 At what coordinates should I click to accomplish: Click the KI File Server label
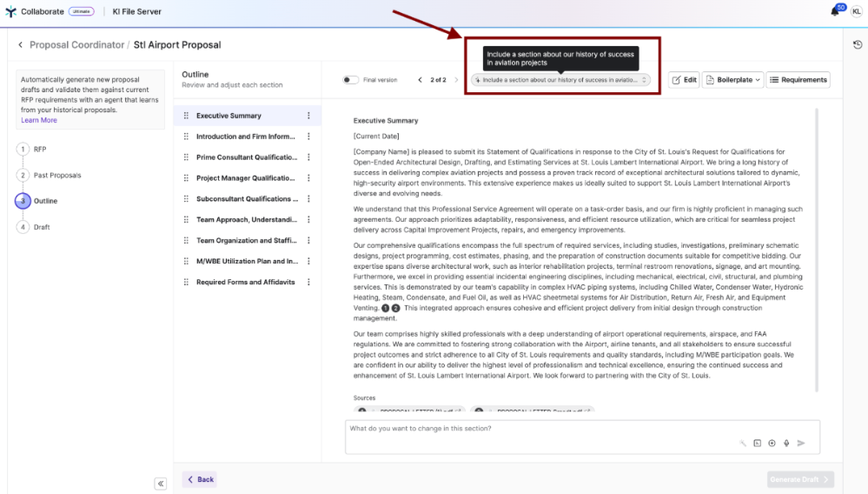136,11
